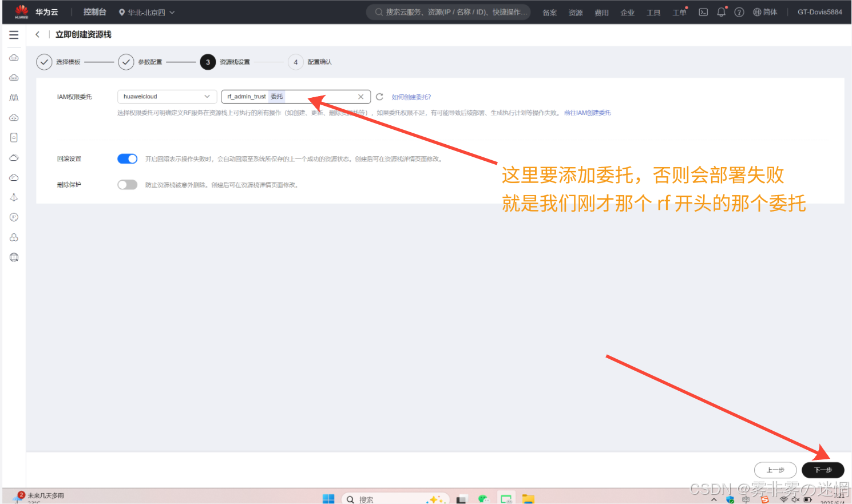Image resolution: width=852 pixels, height=504 pixels.
Task: Open the GT-Dovis5884 account menu
Action: coord(819,12)
